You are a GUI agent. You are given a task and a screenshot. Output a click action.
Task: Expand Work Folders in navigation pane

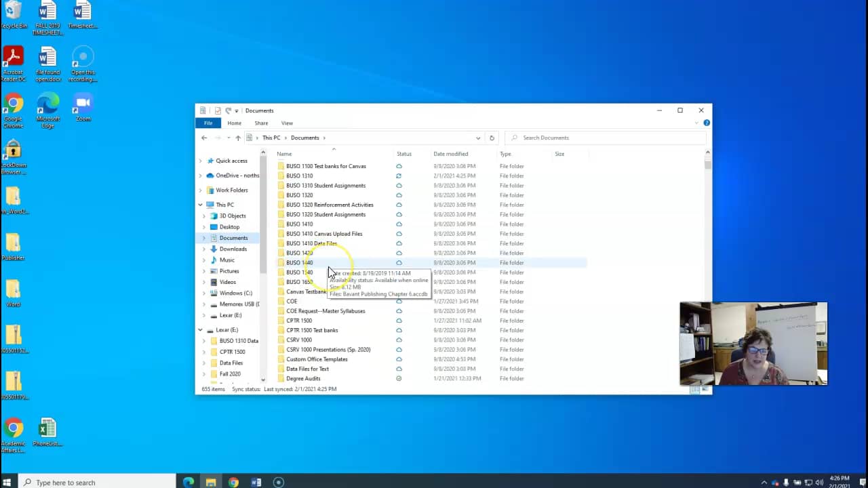(201, 190)
